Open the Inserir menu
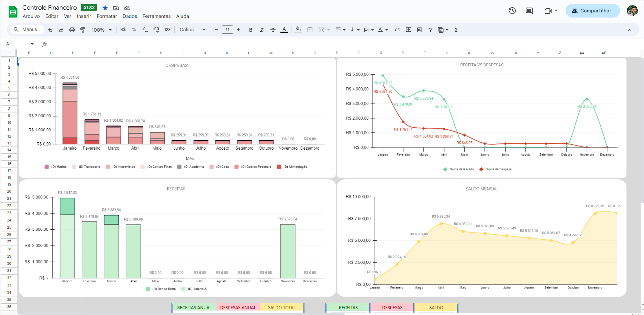Screen dimensions: 644x315 (x=84, y=16)
